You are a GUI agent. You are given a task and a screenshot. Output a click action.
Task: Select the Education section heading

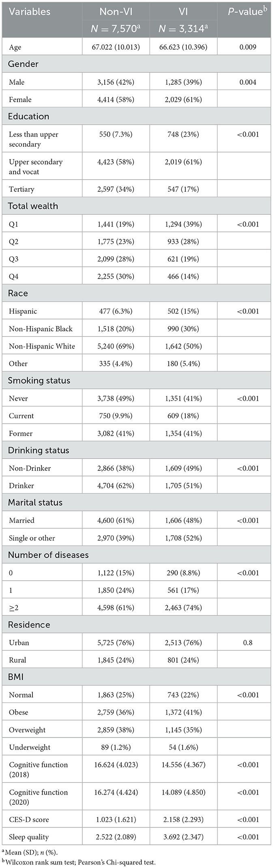pyautogui.click(x=28, y=116)
